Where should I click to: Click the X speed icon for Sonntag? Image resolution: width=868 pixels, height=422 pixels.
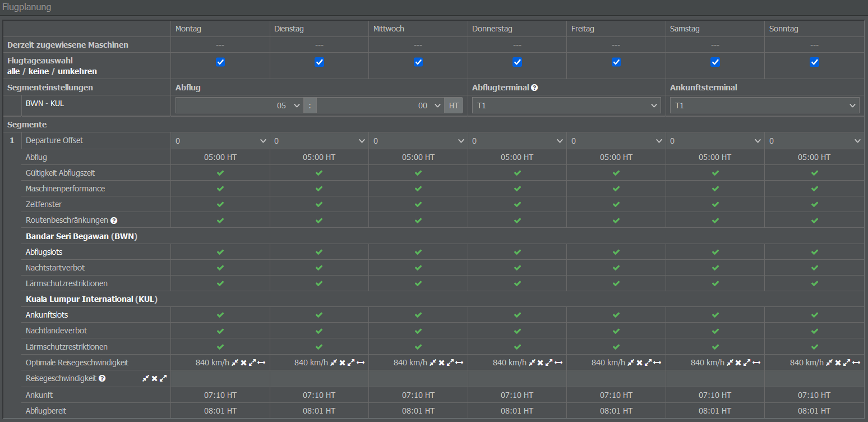click(838, 363)
